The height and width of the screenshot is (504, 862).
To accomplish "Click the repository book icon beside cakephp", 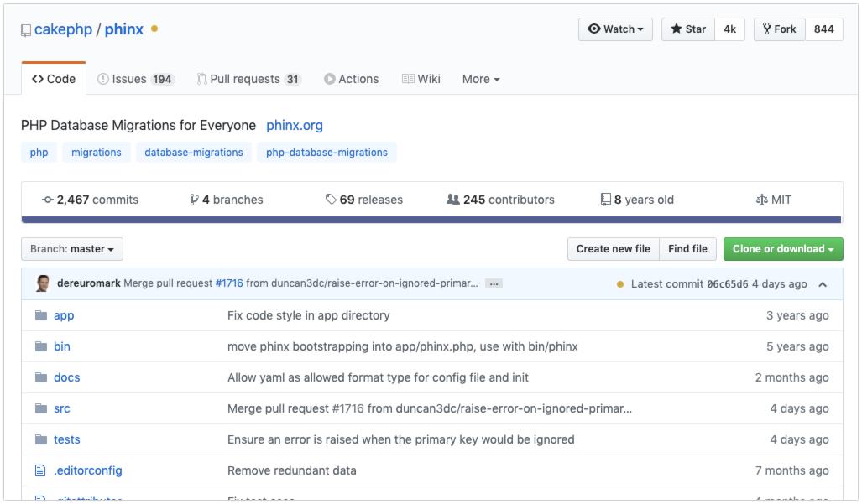I will (26, 31).
